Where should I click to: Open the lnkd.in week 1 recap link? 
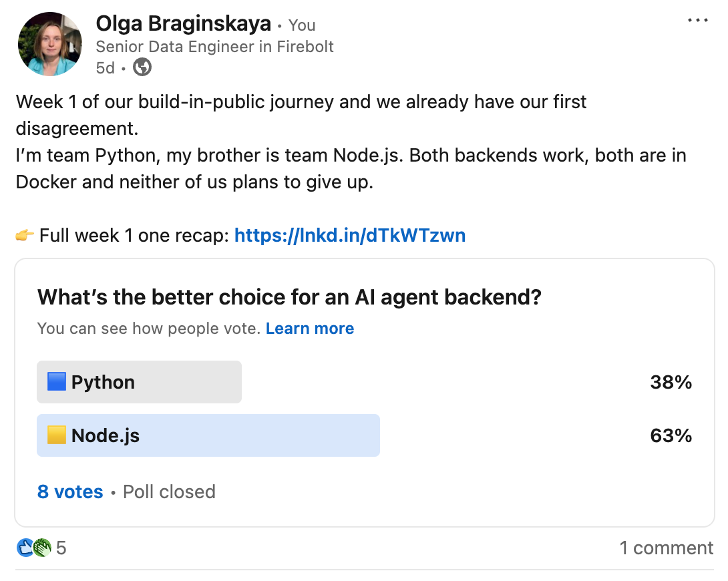[349, 235]
